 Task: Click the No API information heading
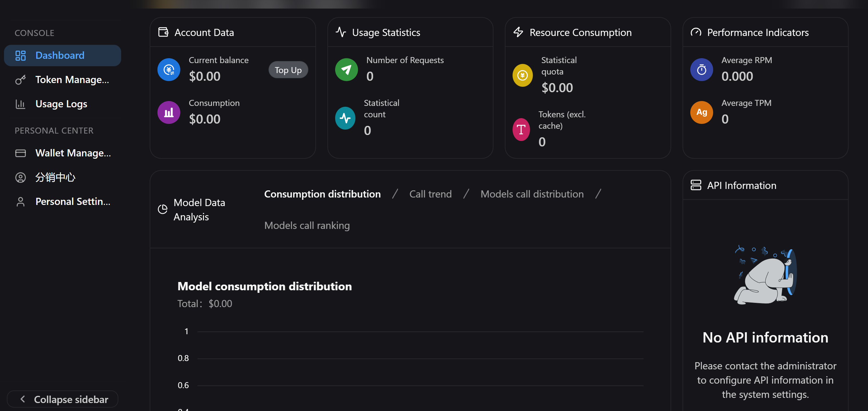(x=765, y=337)
